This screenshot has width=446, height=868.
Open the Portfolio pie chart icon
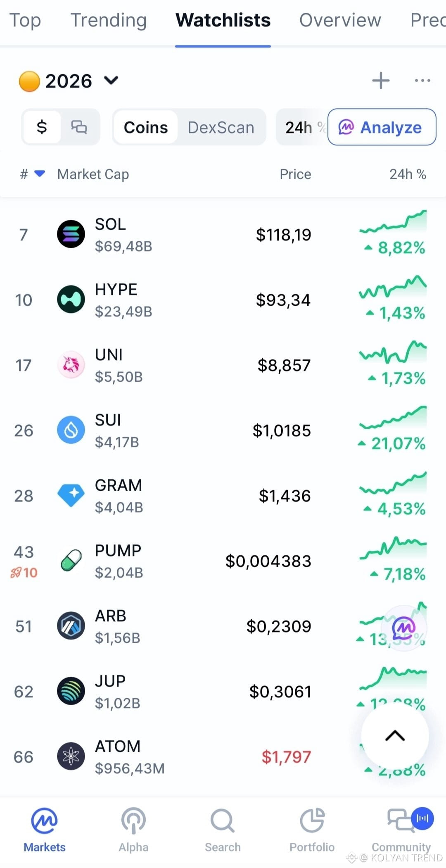click(x=312, y=820)
